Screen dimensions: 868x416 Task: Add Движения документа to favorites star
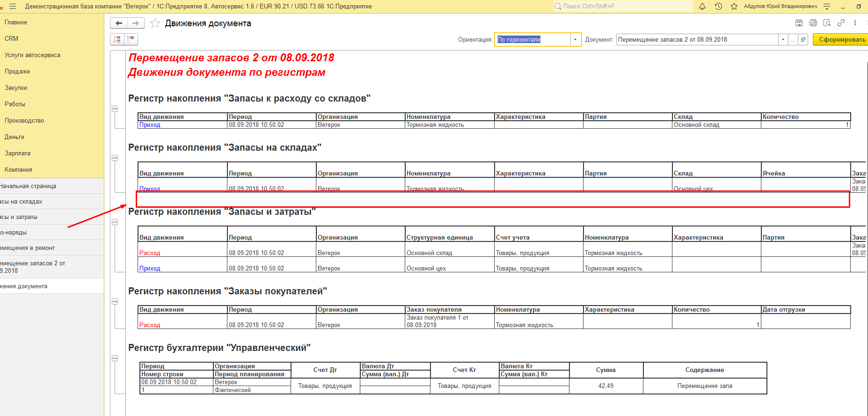155,23
